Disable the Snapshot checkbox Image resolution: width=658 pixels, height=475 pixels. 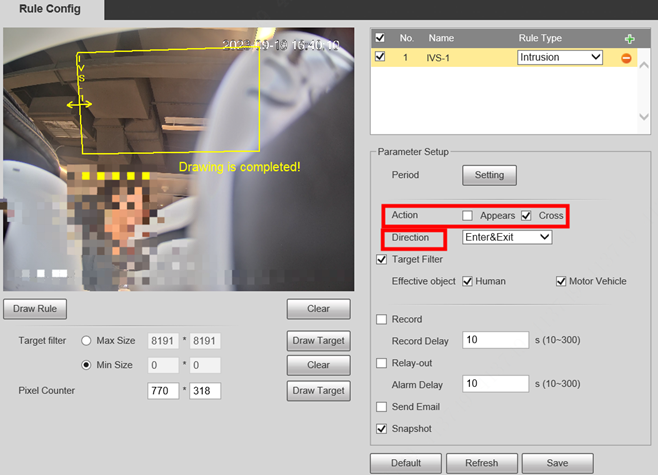tap(381, 429)
